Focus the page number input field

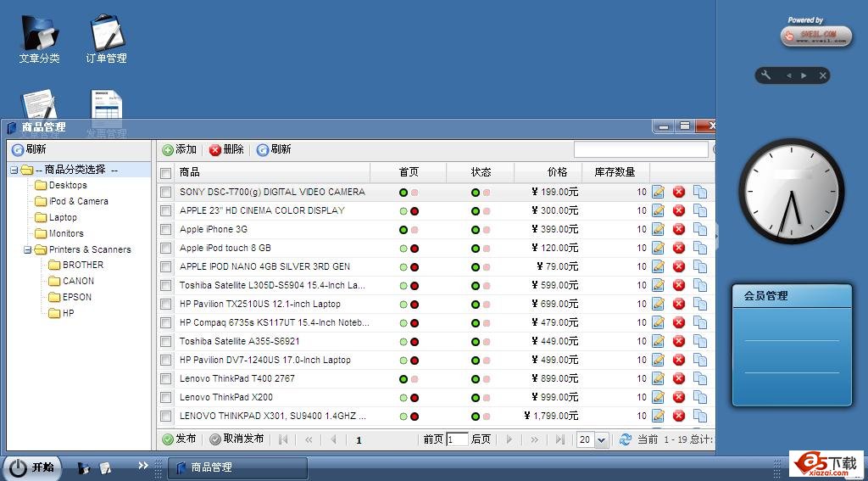click(457, 440)
